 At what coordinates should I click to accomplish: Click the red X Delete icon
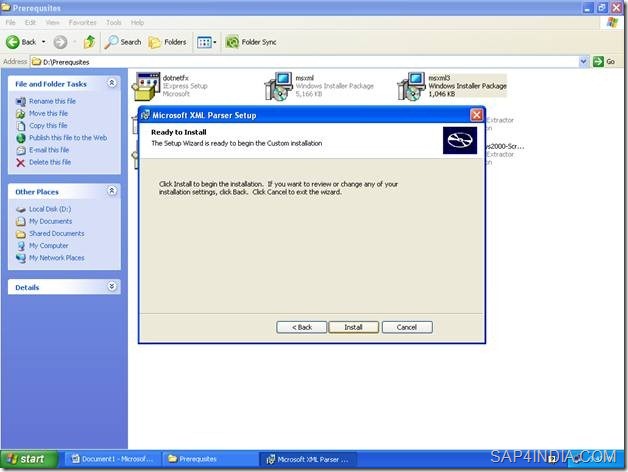(x=21, y=162)
